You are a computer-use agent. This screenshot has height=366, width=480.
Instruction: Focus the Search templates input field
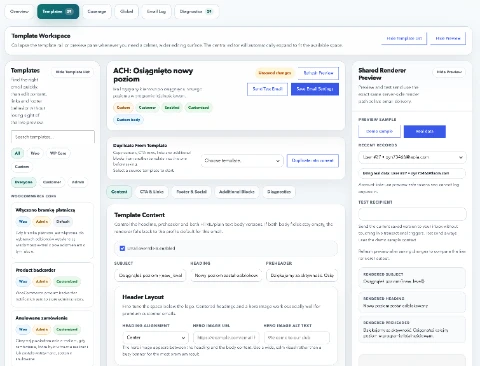click(53, 137)
